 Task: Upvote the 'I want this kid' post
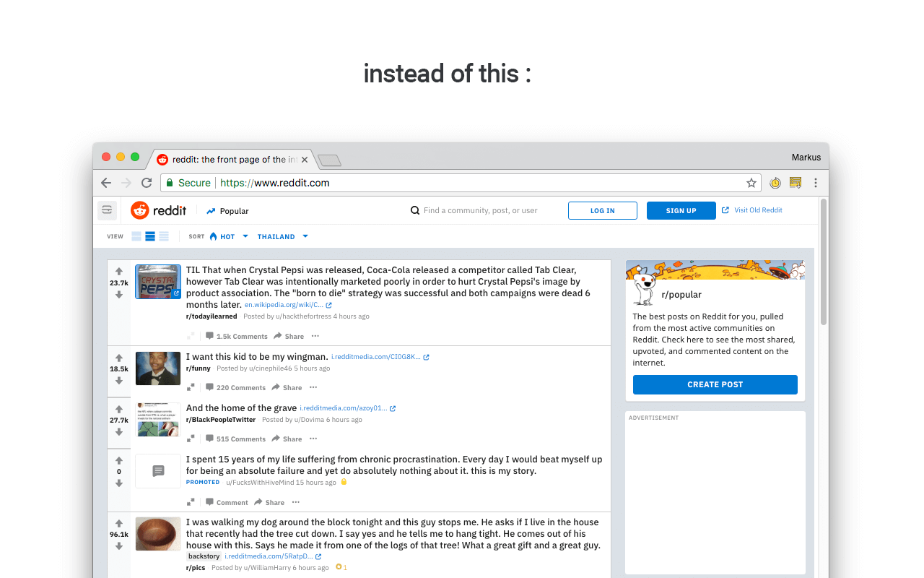point(119,358)
